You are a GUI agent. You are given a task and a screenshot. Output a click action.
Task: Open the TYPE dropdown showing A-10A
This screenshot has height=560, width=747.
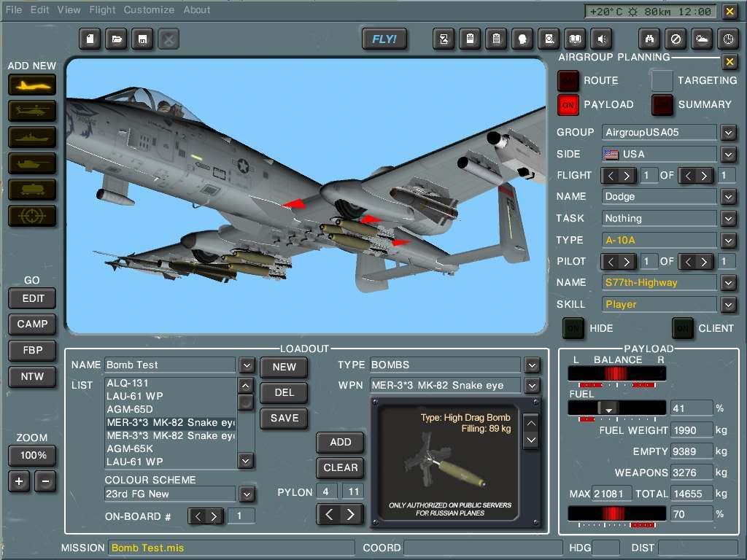(x=727, y=240)
